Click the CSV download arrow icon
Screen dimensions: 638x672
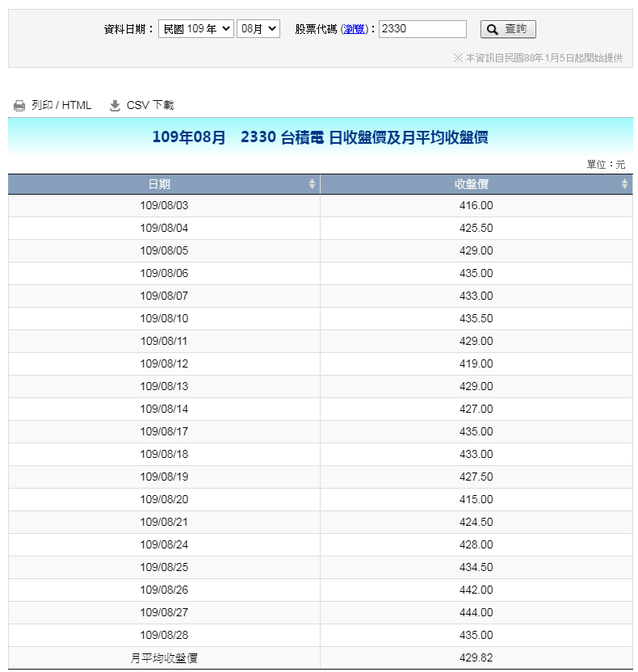click(x=115, y=106)
